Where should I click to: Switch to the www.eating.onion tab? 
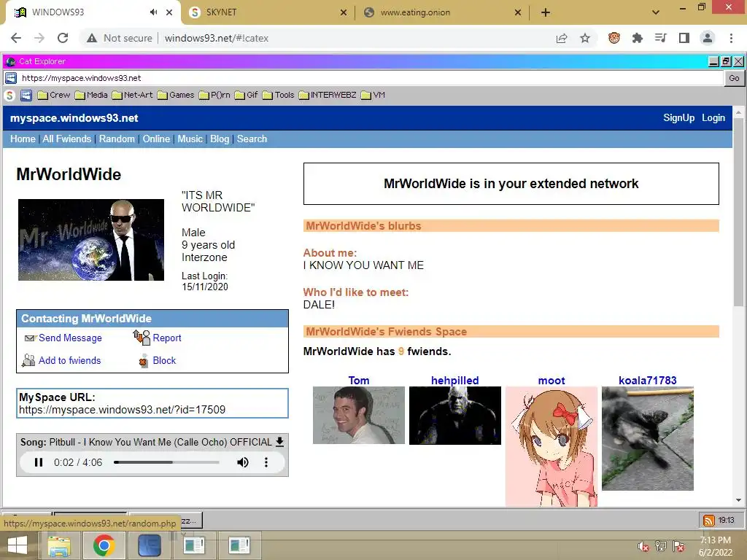tap(441, 12)
